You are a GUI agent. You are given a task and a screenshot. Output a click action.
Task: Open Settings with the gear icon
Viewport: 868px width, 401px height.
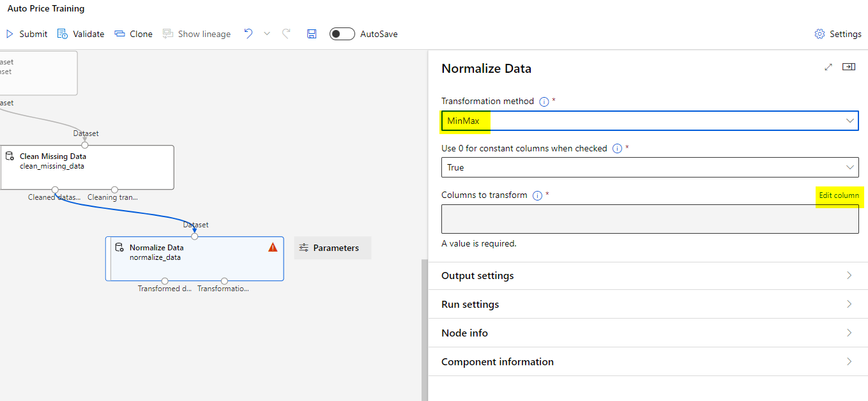point(819,34)
